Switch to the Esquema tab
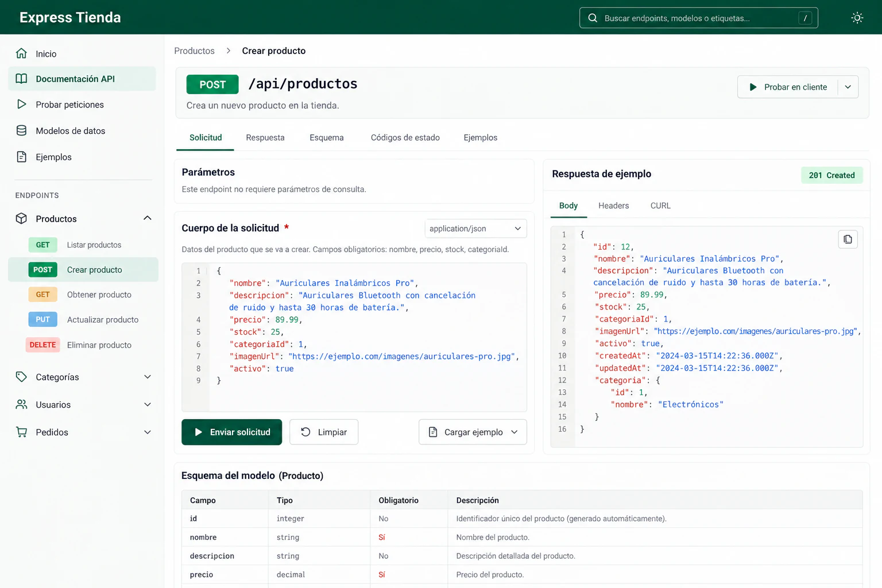The image size is (882, 588). [x=327, y=138]
